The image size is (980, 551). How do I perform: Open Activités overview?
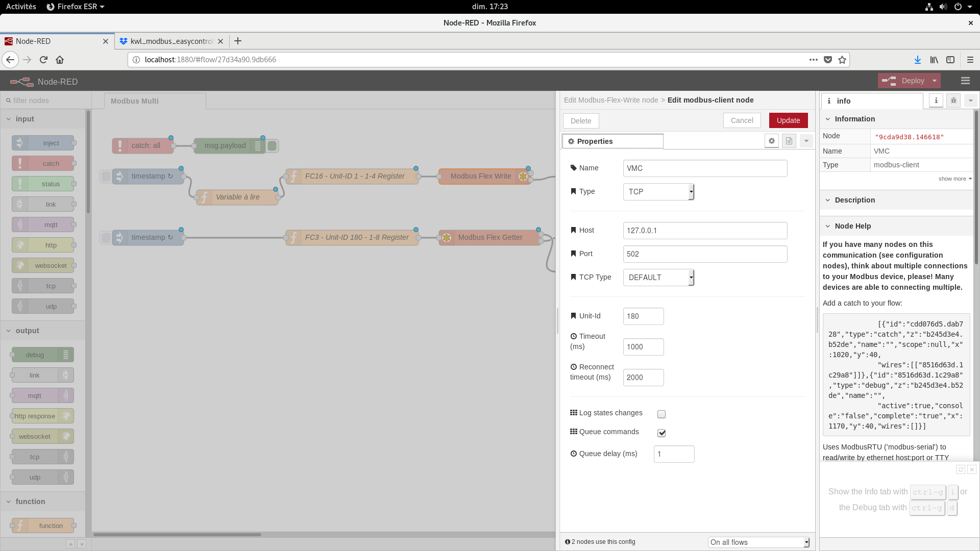click(21, 7)
